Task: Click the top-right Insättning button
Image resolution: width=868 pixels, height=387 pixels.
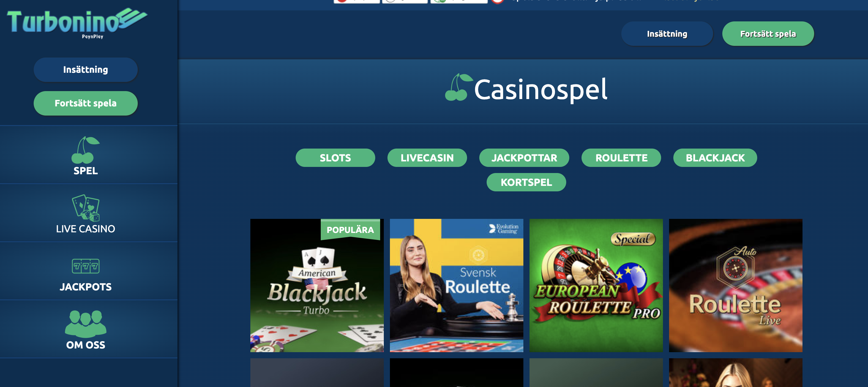Action: (667, 34)
